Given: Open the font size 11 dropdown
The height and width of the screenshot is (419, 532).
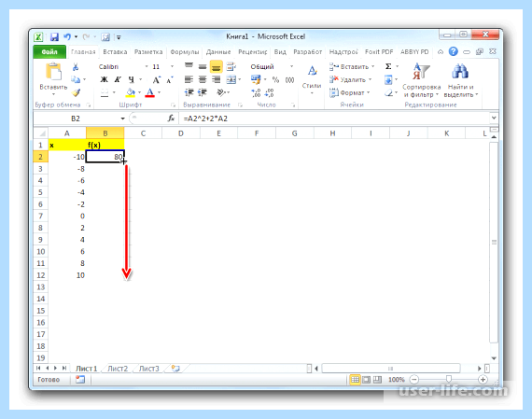Looking at the screenshot, I should pos(172,66).
